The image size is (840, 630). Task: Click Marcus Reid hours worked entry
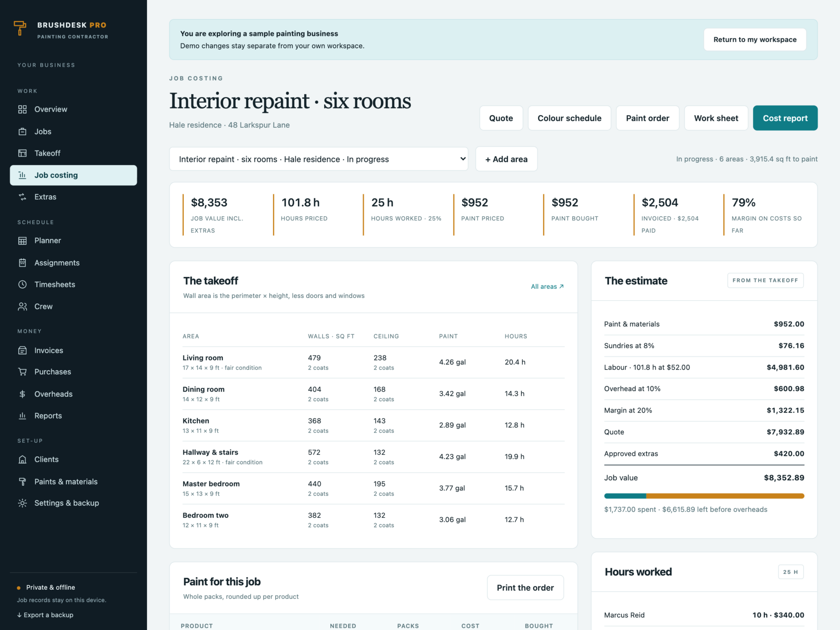click(704, 615)
